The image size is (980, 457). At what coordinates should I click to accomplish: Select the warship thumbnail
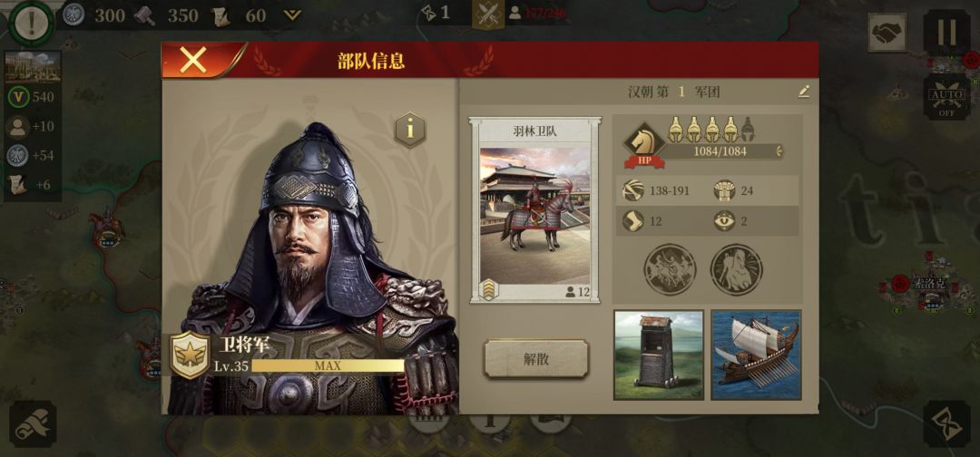tap(756, 355)
